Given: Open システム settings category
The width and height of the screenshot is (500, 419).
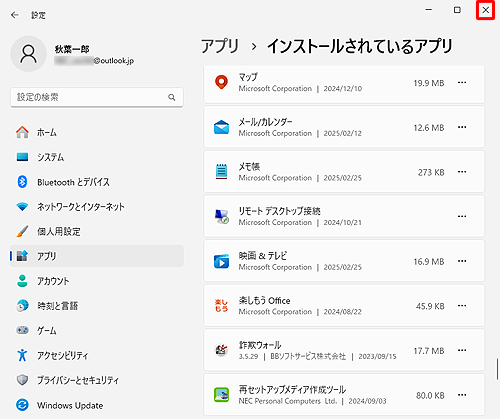Looking at the screenshot, I should 97,157.
